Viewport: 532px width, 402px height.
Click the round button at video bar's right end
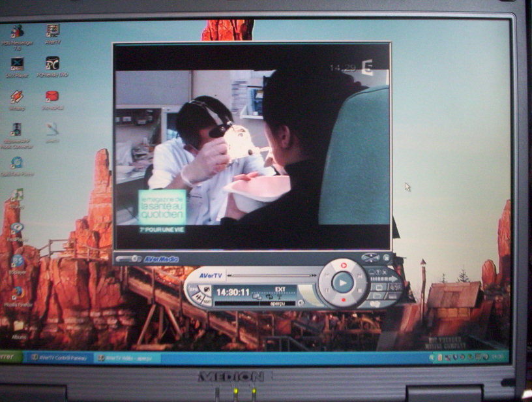pyautogui.click(x=386, y=258)
